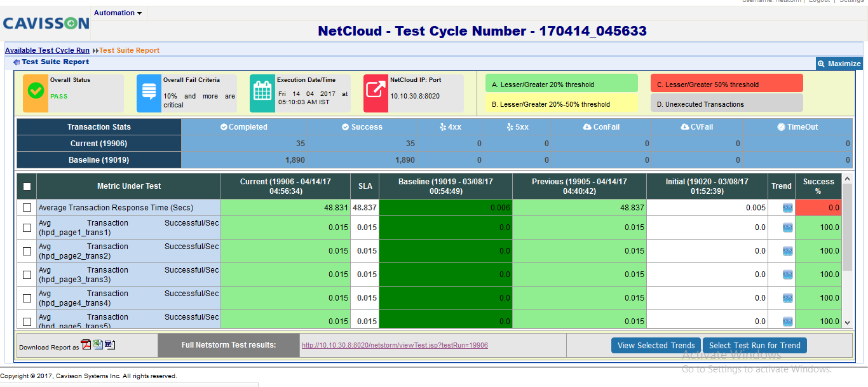Click the 48.837 SLA value cell
Image resolution: width=868 pixels, height=387 pixels.
click(x=365, y=208)
